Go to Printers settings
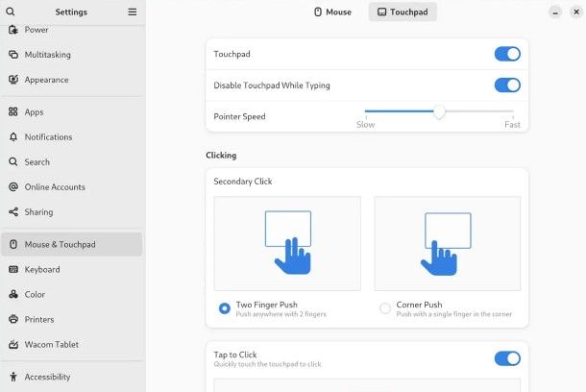Screen dimensions: 586x392 pos(72,320)
